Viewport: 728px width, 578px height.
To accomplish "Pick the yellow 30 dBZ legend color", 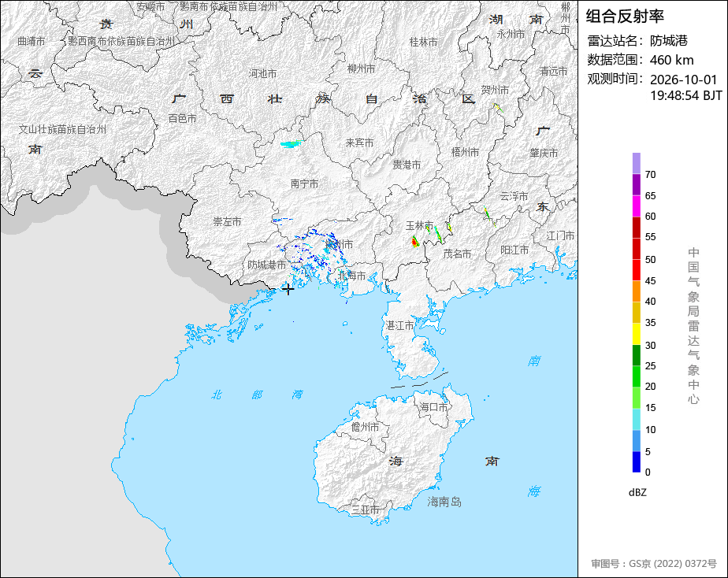I will coord(636,334).
